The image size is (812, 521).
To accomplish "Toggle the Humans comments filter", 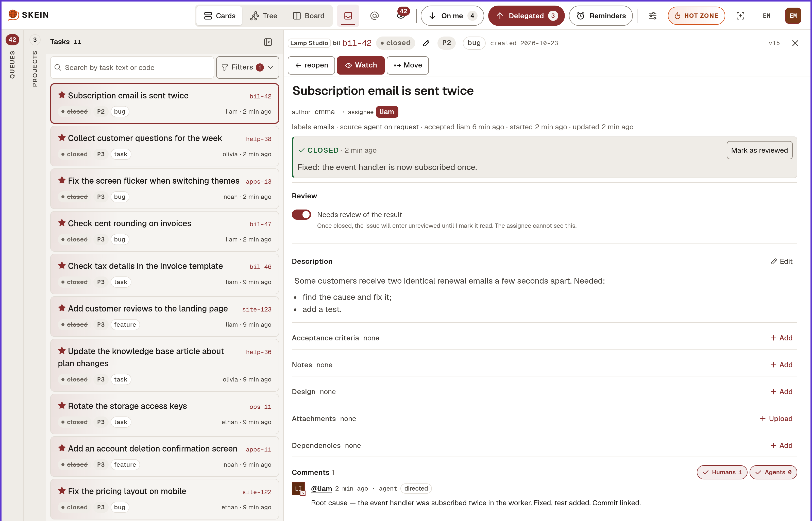I will pyautogui.click(x=722, y=472).
